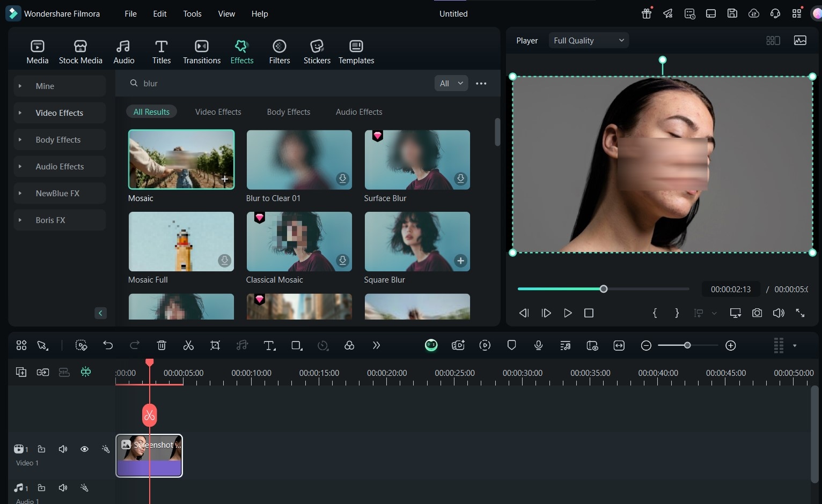Select the Crop tool in timeline toolbar
The height and width of the screenshot is (504, 822).
point(215,345)
